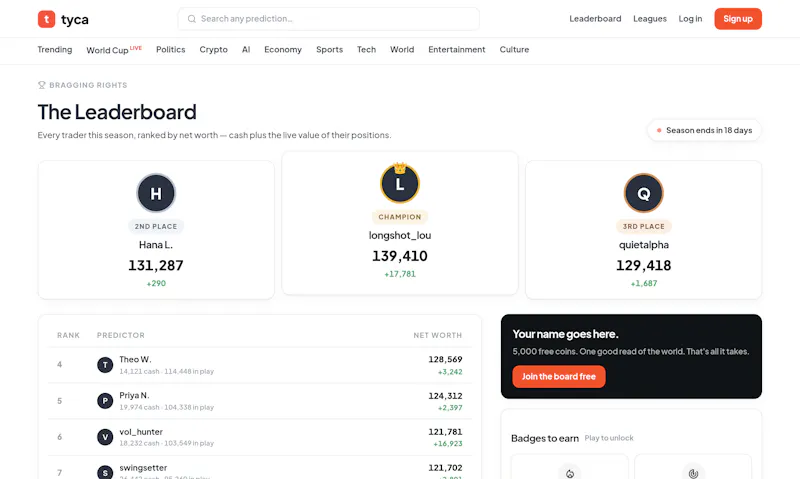Viewport: 800px width, 479px height.
Task: Click net worth 131,287
Action: click(156, 265)
